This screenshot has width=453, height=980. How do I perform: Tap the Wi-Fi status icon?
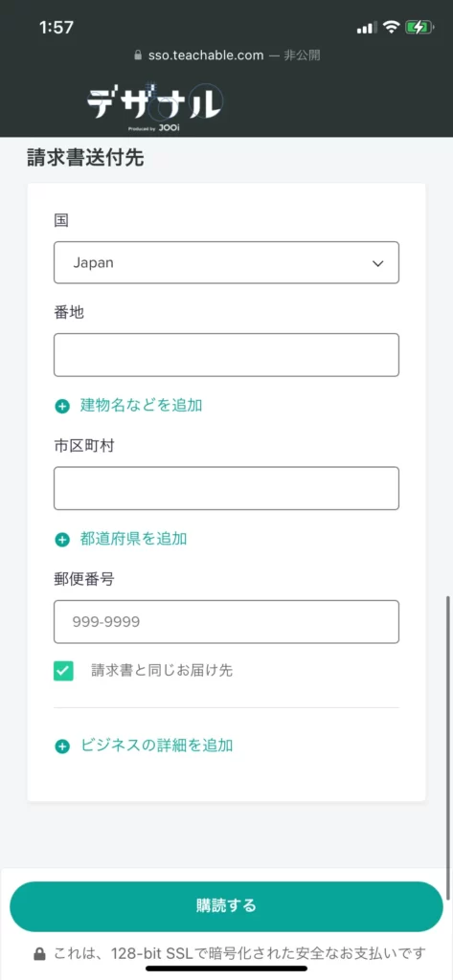[x=393, y=28]
